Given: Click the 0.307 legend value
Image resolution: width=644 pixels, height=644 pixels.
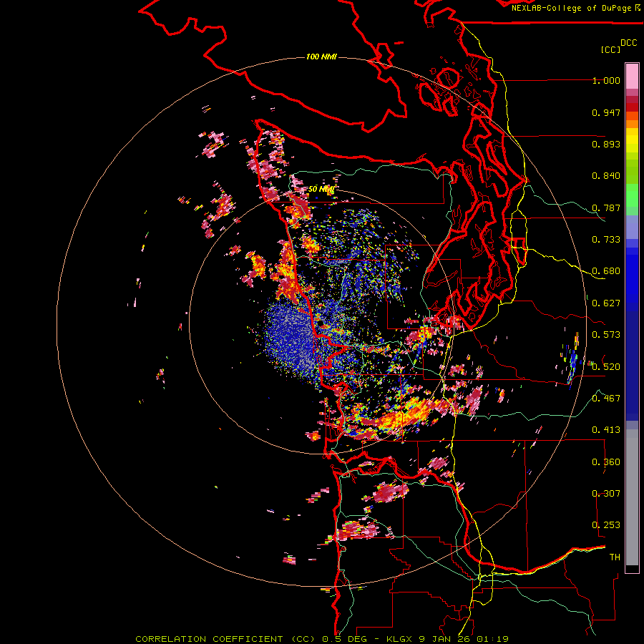Looking at the screenshot, I should point(606,493).
